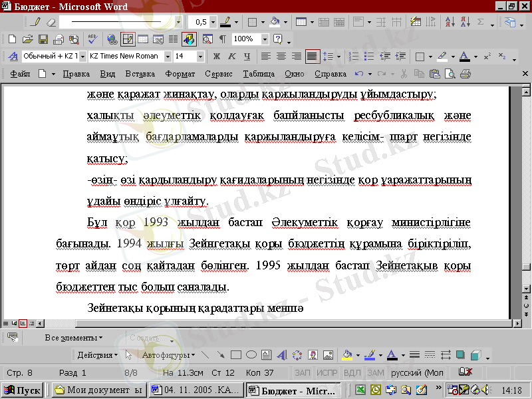532x399 pixels.
Task: Select the Rectangle drawing tool
Action: 236,354
